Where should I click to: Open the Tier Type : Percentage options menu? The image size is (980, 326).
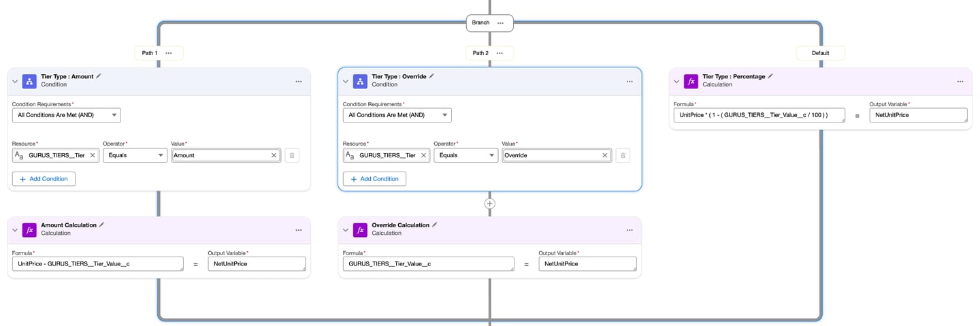click(x=960, y=81)
